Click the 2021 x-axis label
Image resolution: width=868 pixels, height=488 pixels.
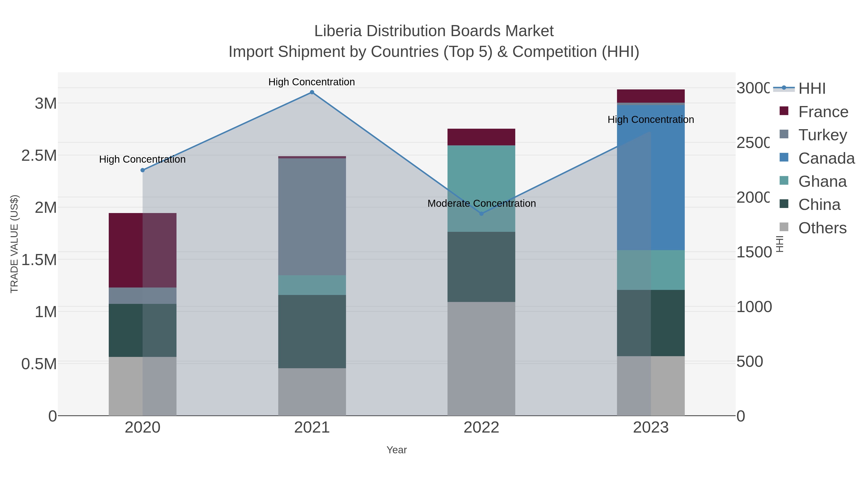pos(312,428)
